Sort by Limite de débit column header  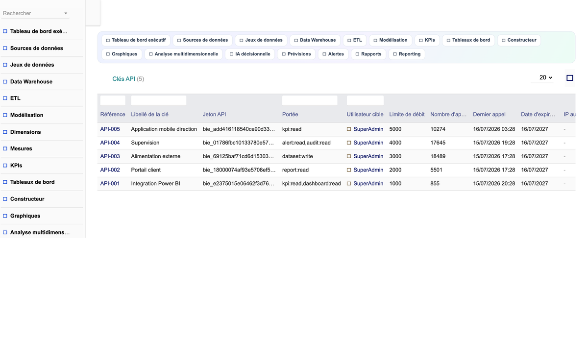407,115
